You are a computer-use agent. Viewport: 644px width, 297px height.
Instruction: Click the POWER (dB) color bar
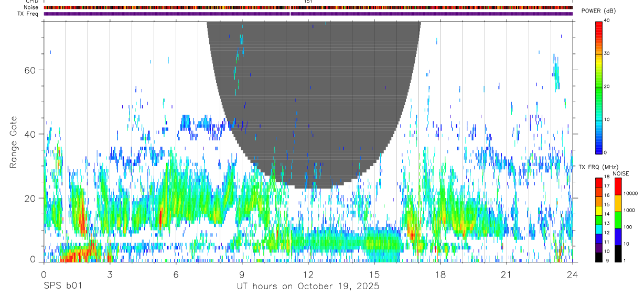598,87
